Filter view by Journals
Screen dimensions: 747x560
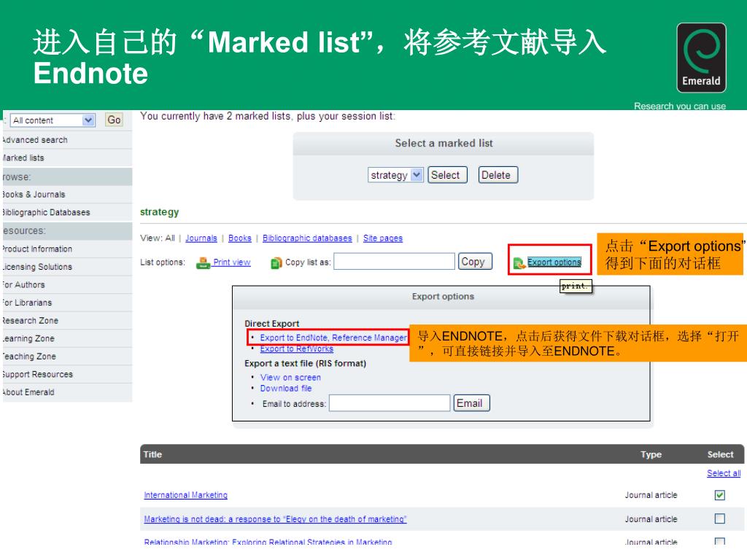click(x=201, y=238)
